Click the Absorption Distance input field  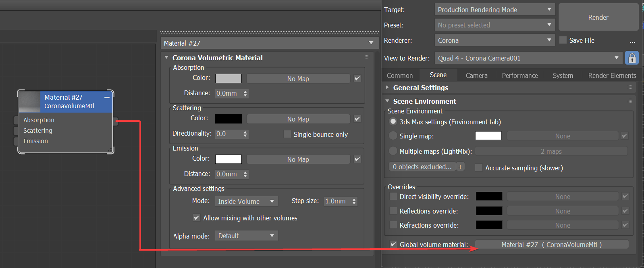[229, 93]
